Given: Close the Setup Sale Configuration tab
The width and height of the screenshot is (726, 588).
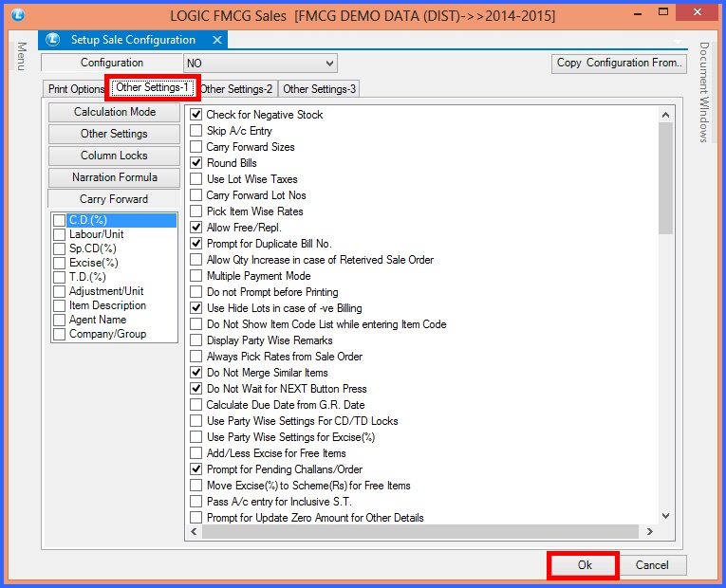Looking at the screenshot, I should coord(217,40).
